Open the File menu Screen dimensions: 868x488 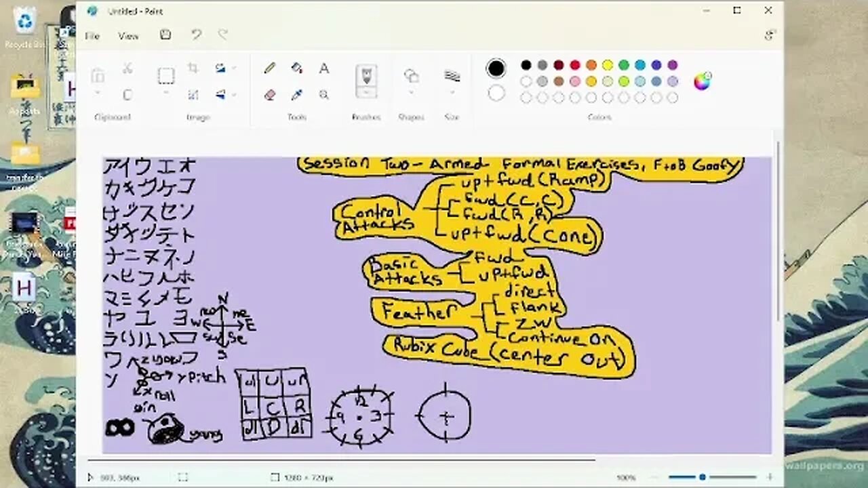(x=92, y=36)
